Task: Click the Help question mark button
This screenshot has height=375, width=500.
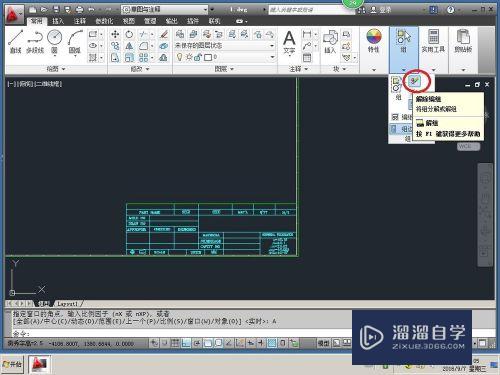Action: pos(451,9)
